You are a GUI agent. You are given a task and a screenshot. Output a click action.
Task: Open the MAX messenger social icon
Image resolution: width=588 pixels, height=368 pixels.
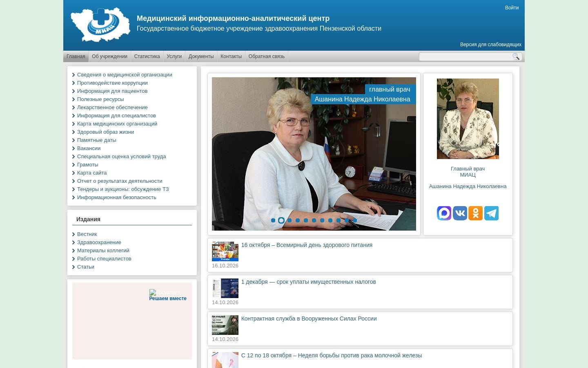click(444, 213)
